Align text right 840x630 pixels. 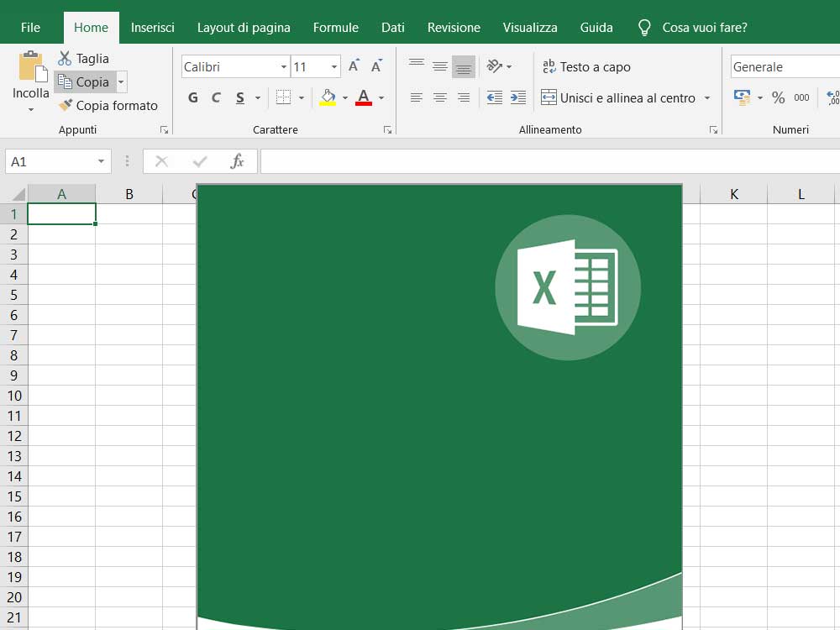coord(464,97)
